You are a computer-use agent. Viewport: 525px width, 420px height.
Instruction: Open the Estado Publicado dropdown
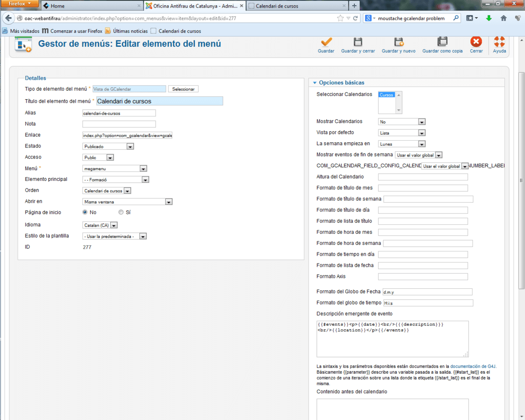[108, 147]
